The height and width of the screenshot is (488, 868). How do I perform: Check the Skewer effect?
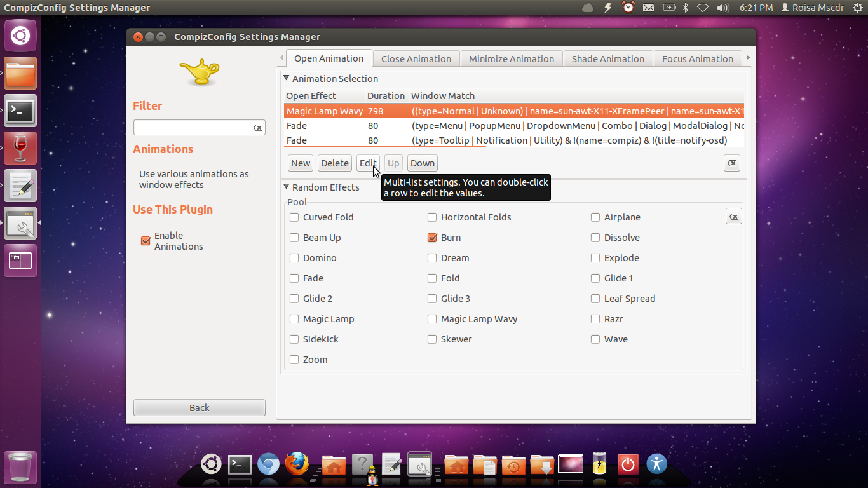(432, 339)
